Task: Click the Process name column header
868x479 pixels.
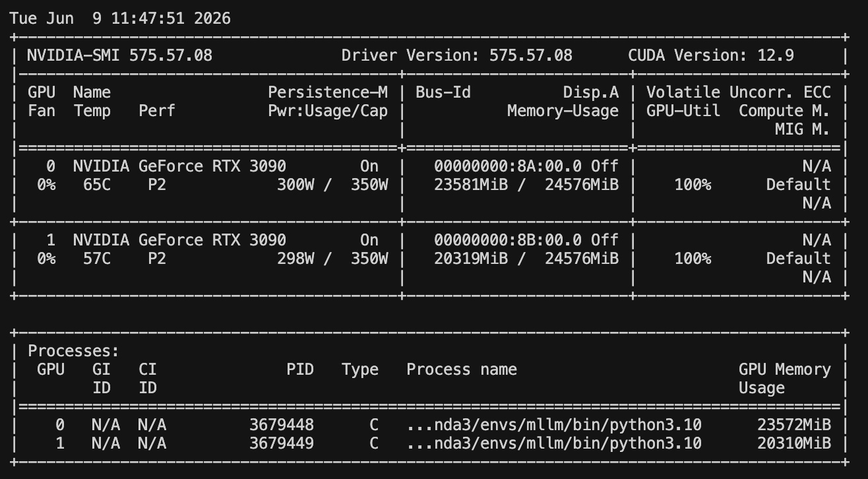Action: coord(462,369)
